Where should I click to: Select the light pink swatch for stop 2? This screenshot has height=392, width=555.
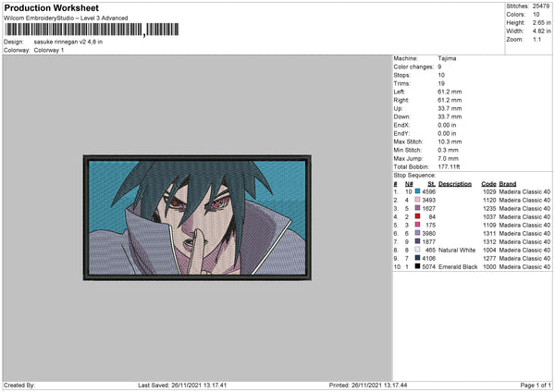point(418,200)
